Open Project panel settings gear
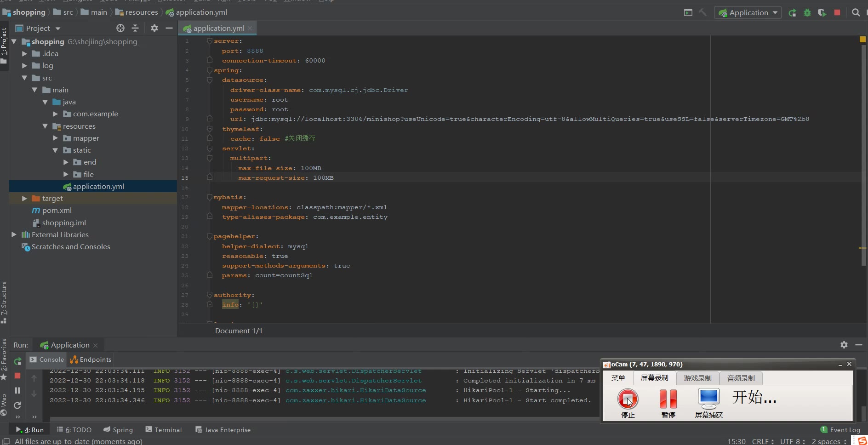The width and height of the screenshot is (868, 445). coord(154,29)
